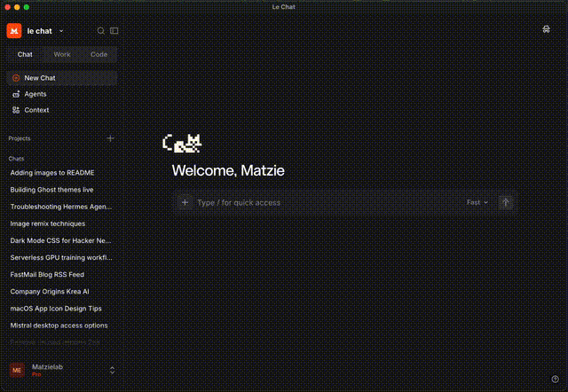This screenshot has width=568, height=392.
Task: Click the Pro plan label
Action: (x=36, y=374)
